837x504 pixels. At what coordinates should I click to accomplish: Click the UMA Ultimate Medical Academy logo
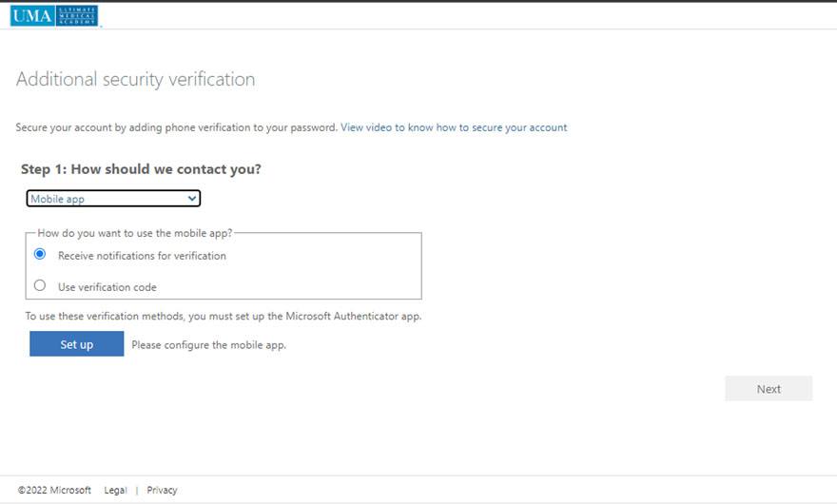point(54,15)
